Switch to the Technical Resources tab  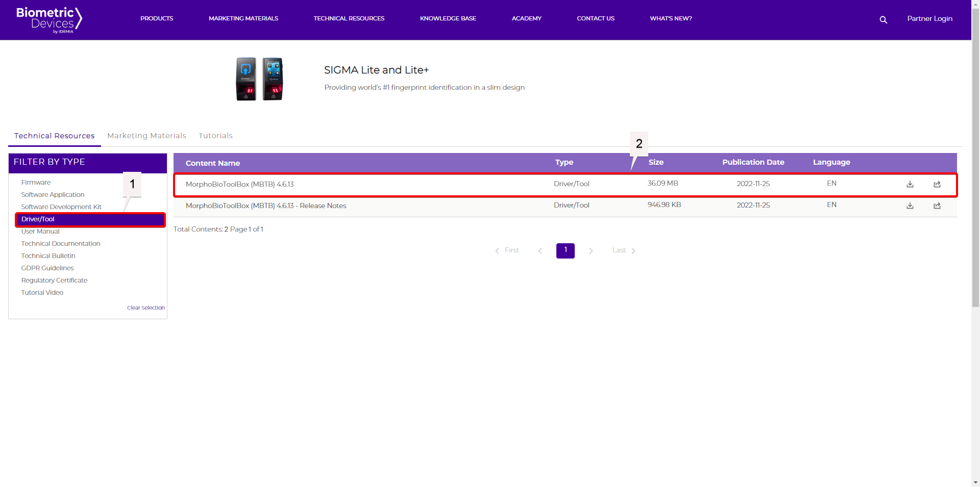[x=55, y=136]
